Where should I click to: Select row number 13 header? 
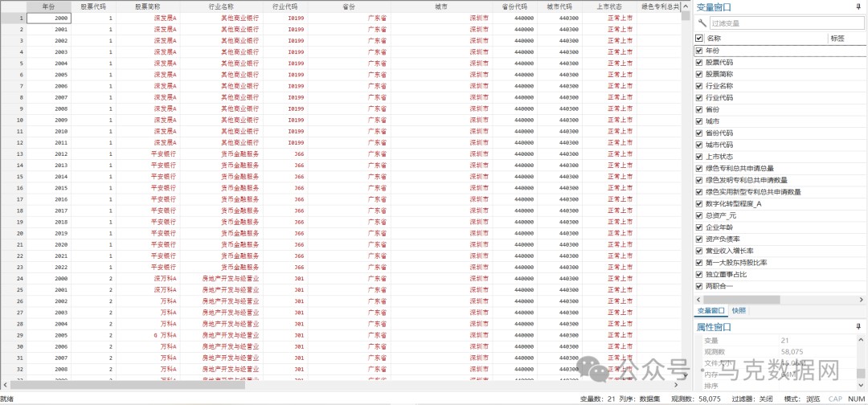click(14, 153)
